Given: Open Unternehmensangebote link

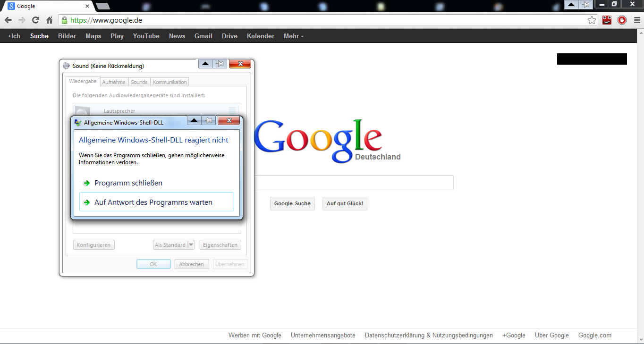Looking at the screenshot, I should coord(323,335).
